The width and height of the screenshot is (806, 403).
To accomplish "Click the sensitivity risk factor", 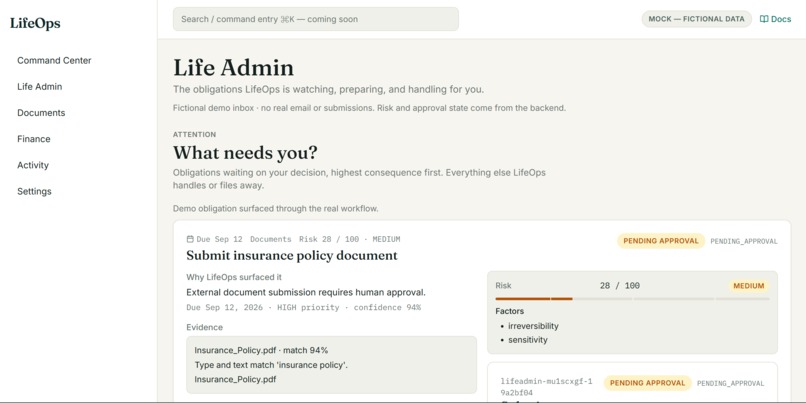I will (528, 340).
